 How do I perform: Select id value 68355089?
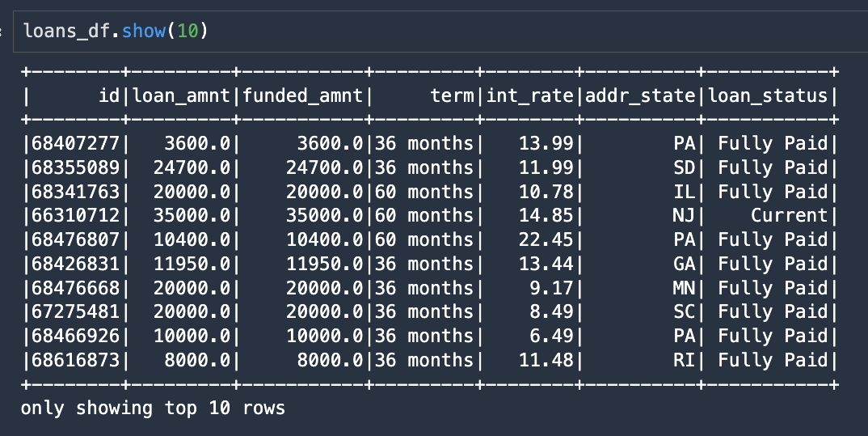point(75,167)
